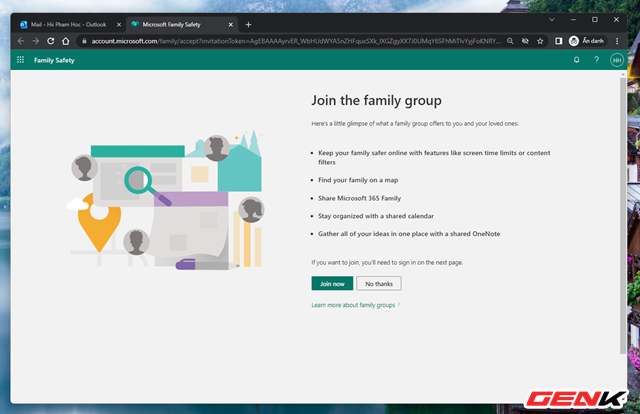This screenshot has width=640, height=414.
Task: Click 'Share Microsoft 365 Family' text
Action: [360, 198]
